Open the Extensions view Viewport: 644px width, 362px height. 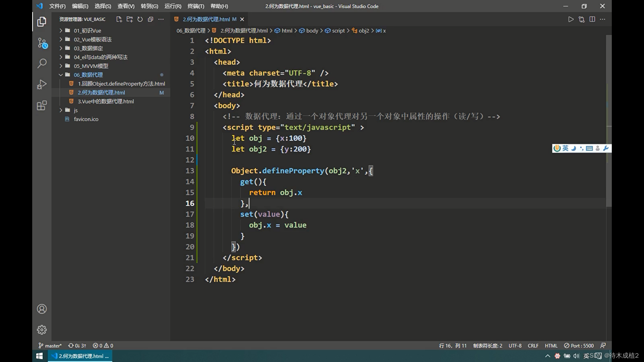click(x=42, y=106)
